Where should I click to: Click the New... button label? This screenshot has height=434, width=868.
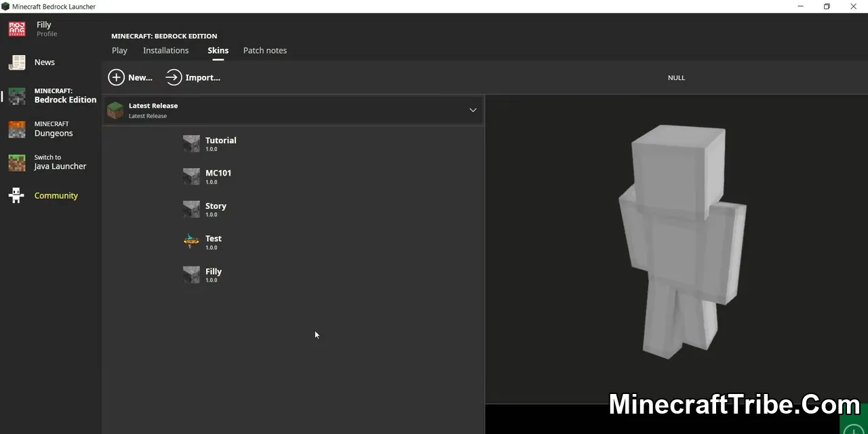140,77
